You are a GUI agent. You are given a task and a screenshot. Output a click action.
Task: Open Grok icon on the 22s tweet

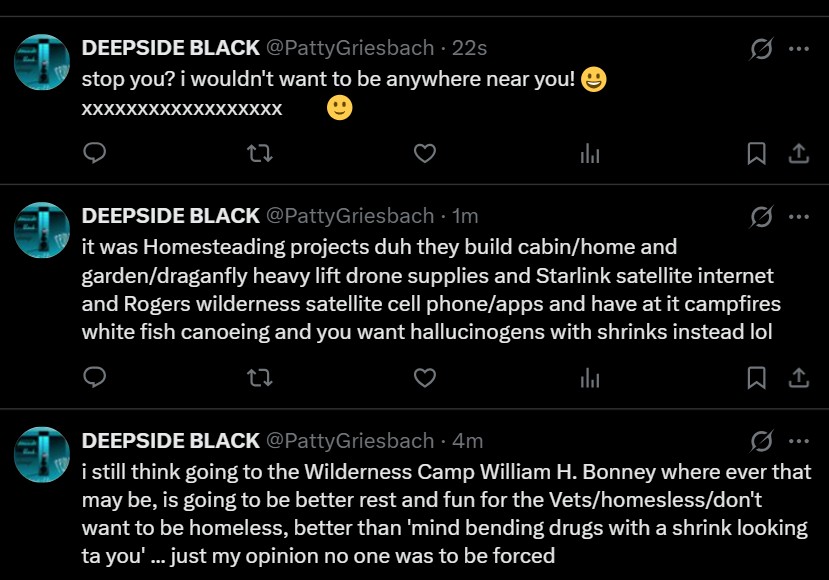tap(761, 48)
